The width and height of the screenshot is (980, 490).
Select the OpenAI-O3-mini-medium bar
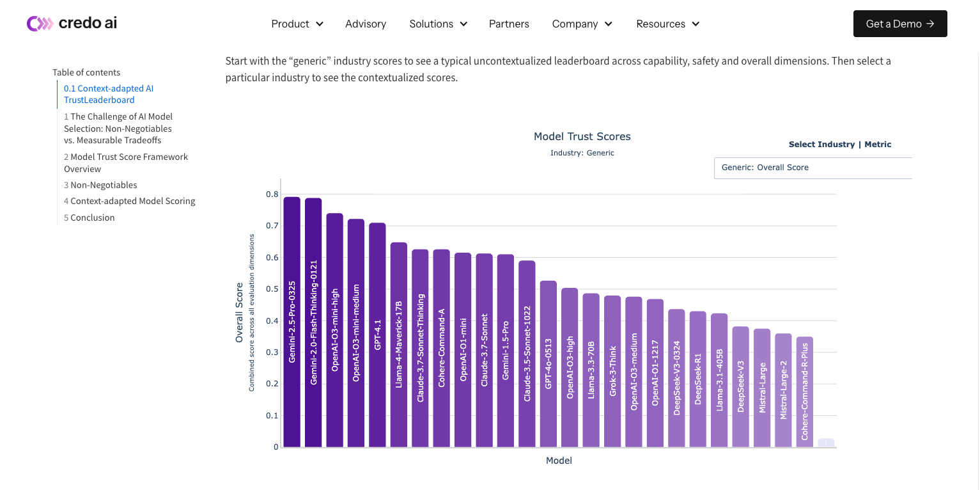pyautogui.click(x=356, y=333)
